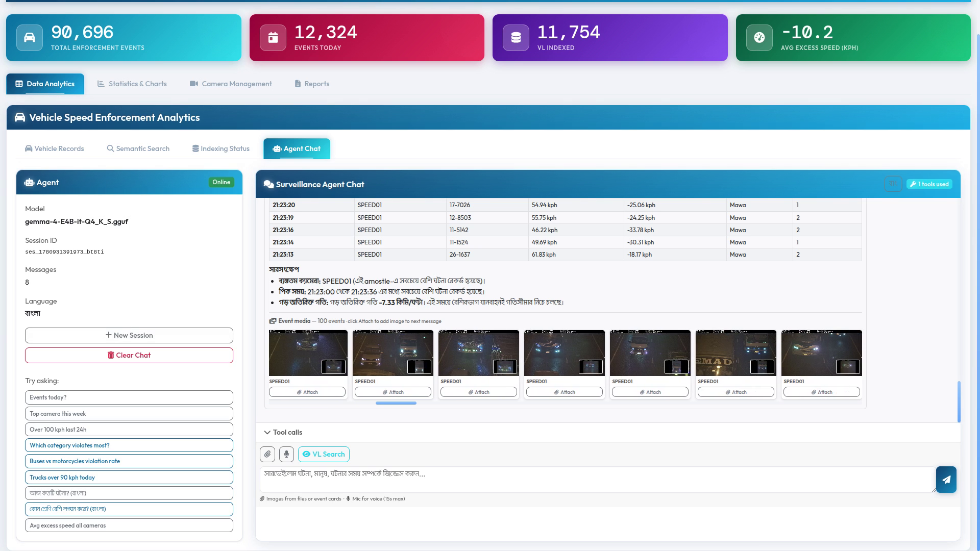Go to the Reports tab
Image resolution: width=980 pixels, height=551 pixels.
click(312, 84)
